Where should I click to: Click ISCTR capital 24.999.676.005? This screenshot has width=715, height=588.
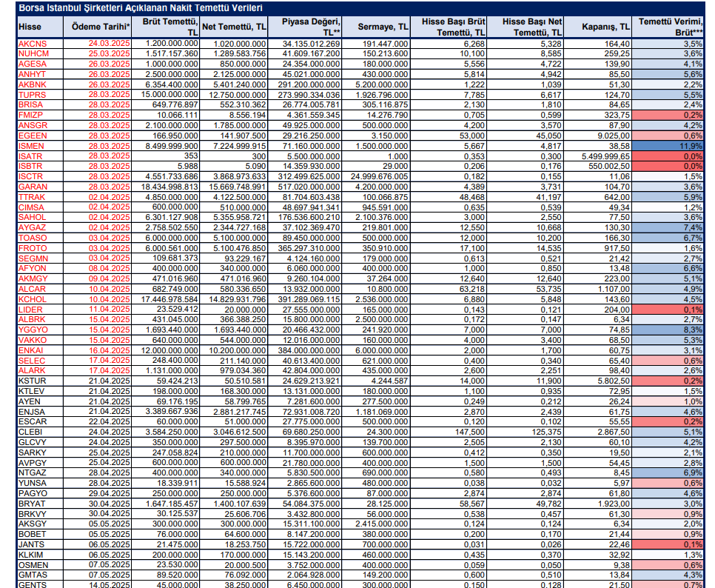pos(380,176)
